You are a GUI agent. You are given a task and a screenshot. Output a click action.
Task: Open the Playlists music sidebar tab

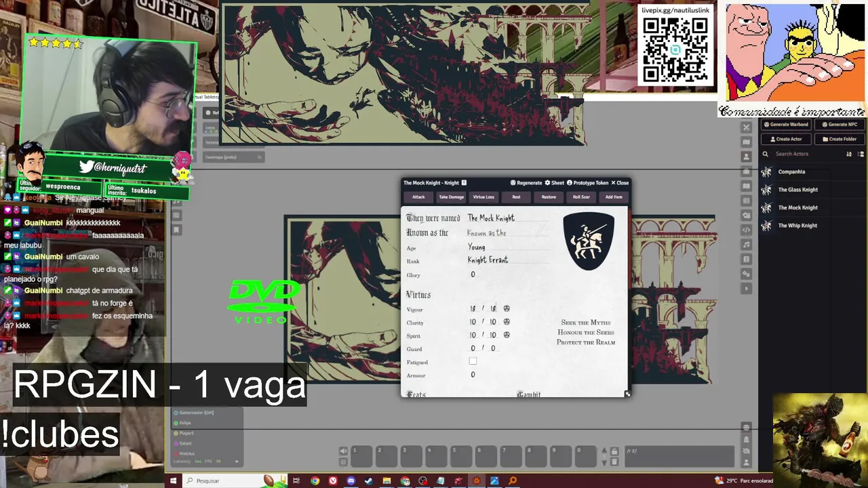(x=747, y=245)
